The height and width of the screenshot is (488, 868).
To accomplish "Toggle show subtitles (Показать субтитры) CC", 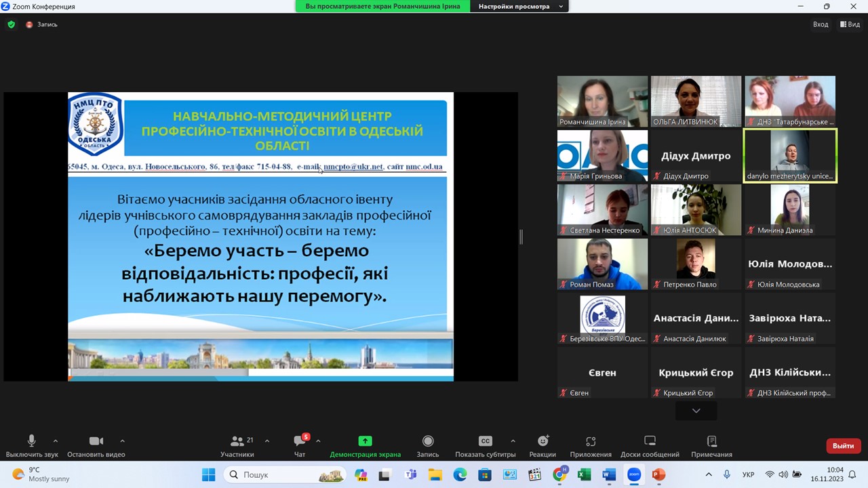I will pos(485,441).
